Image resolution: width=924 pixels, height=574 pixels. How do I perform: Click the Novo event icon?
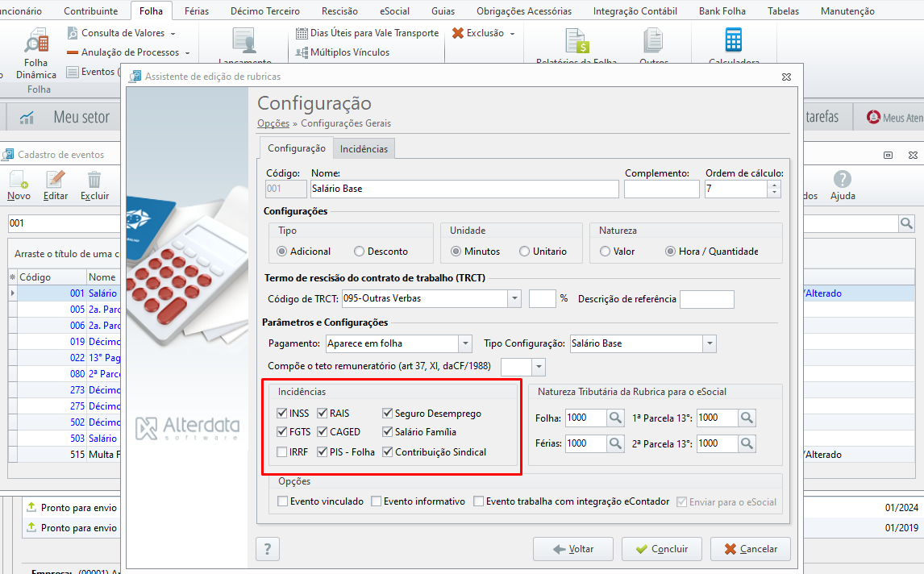tap(19, 179)
